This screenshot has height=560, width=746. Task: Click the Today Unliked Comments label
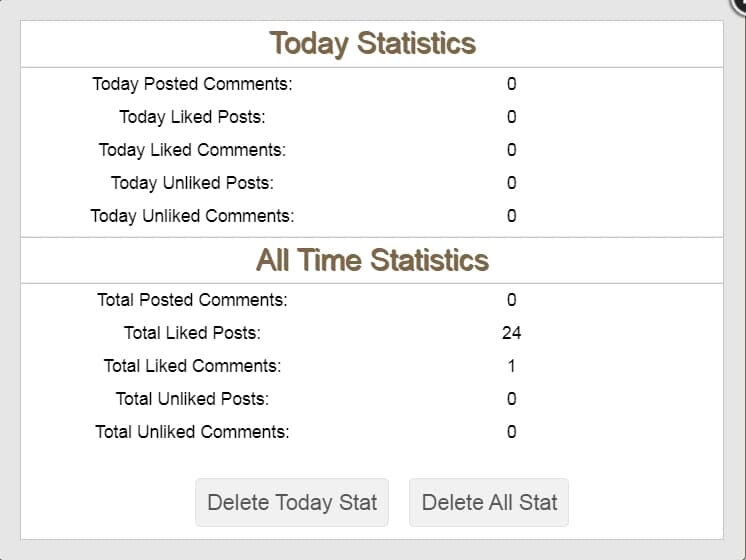(x=192, y=216)
